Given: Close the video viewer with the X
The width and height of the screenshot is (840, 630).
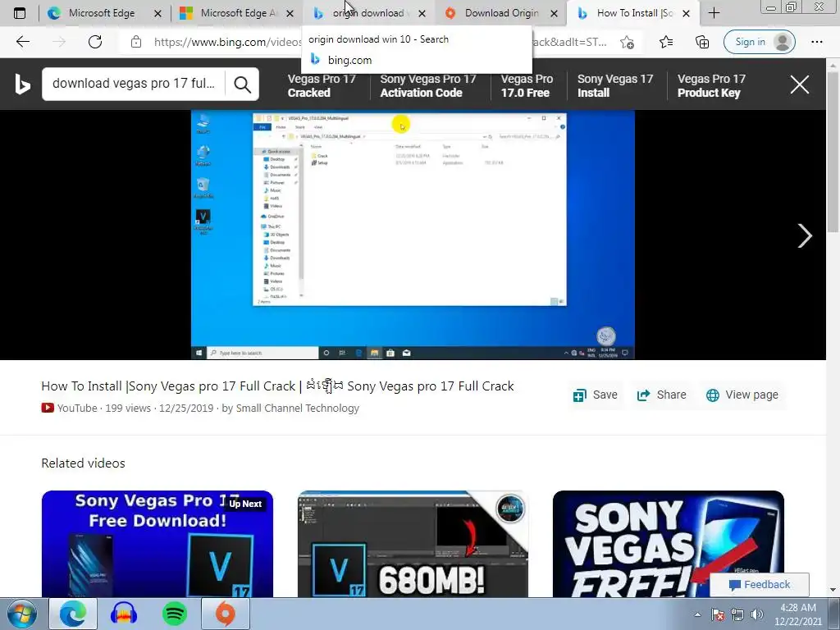Looking at the screenshot, I should coord(799,84).
